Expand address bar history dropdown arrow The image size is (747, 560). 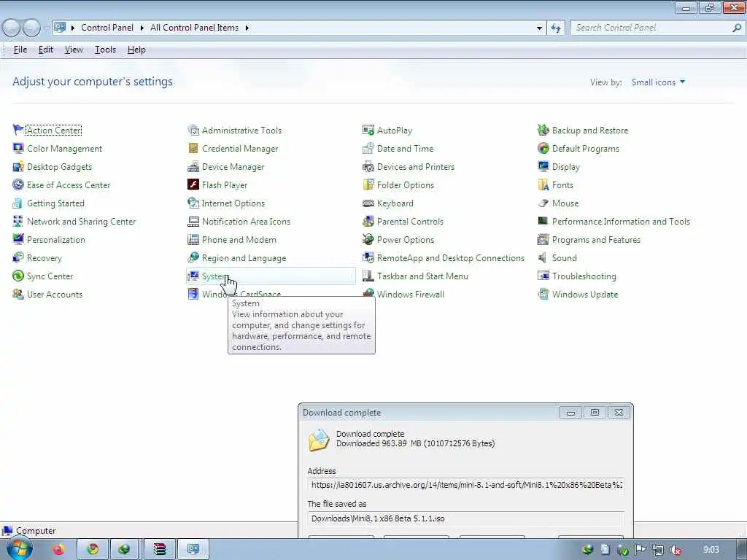(x=539, y=28)
